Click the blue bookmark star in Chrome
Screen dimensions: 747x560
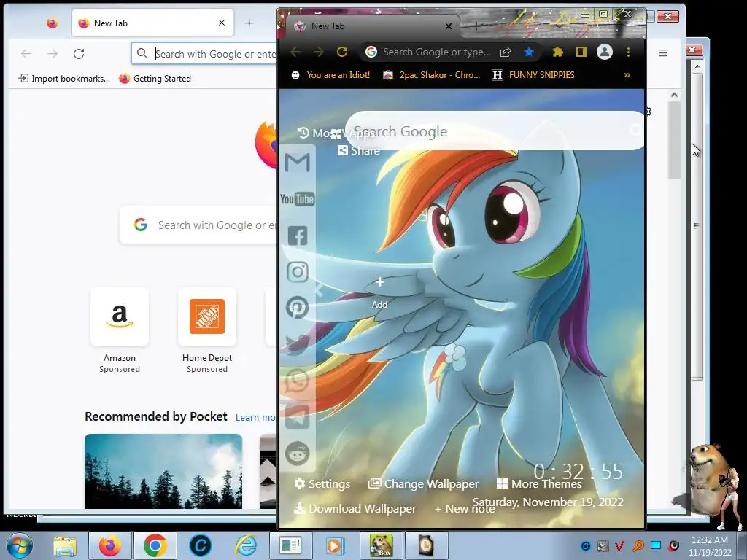pyautogui.click(x=528, y=52)
